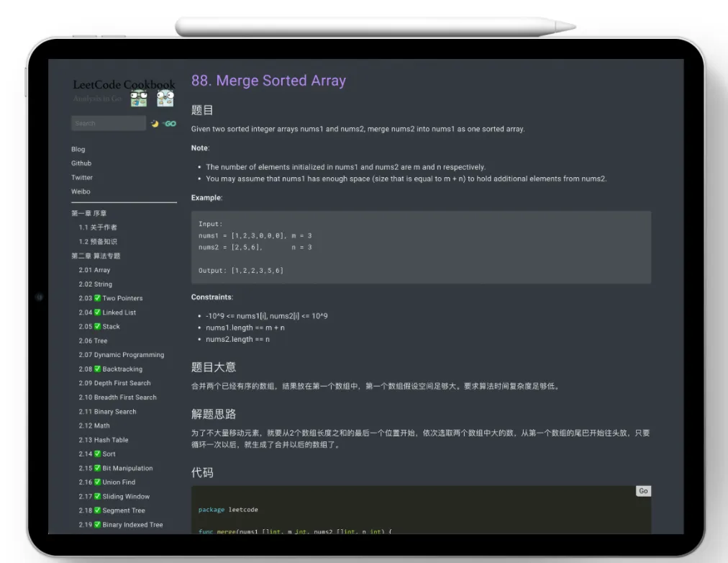
Task: Go to 2.13 Hash Table section
Action: 104,440
